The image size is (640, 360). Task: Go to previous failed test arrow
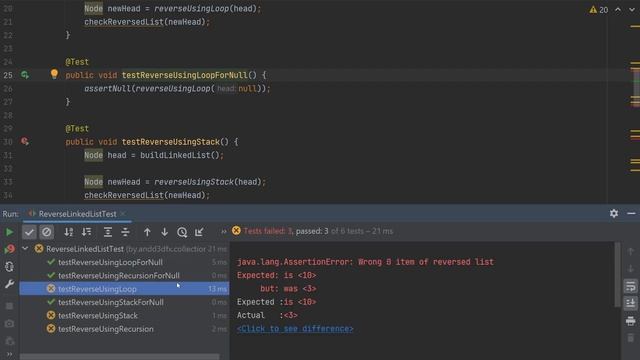point(147,232)
